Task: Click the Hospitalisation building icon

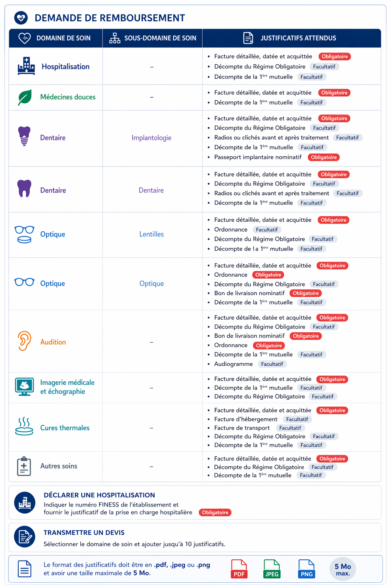Action: [x=26, y=66]
